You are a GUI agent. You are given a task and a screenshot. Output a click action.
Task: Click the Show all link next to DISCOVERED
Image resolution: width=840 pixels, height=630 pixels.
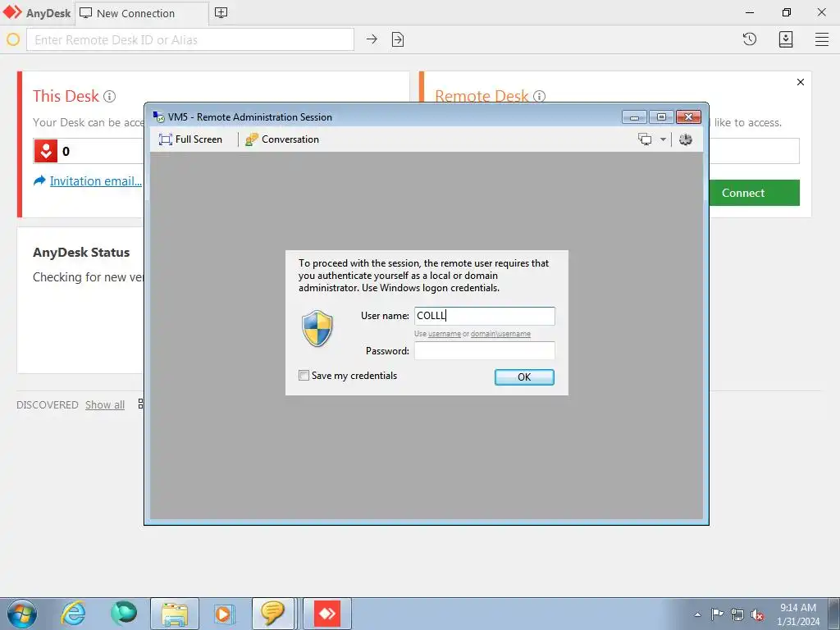click(x=105, y=405)
